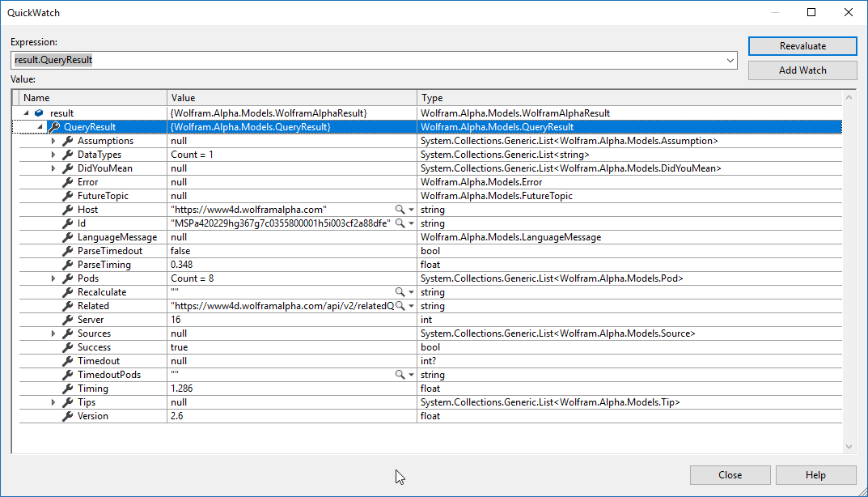The width and height of the screenshot is (868, 497).
Task: Click the wrench icon beside Error
Action: pyautogui.click(x=67, y=182)
